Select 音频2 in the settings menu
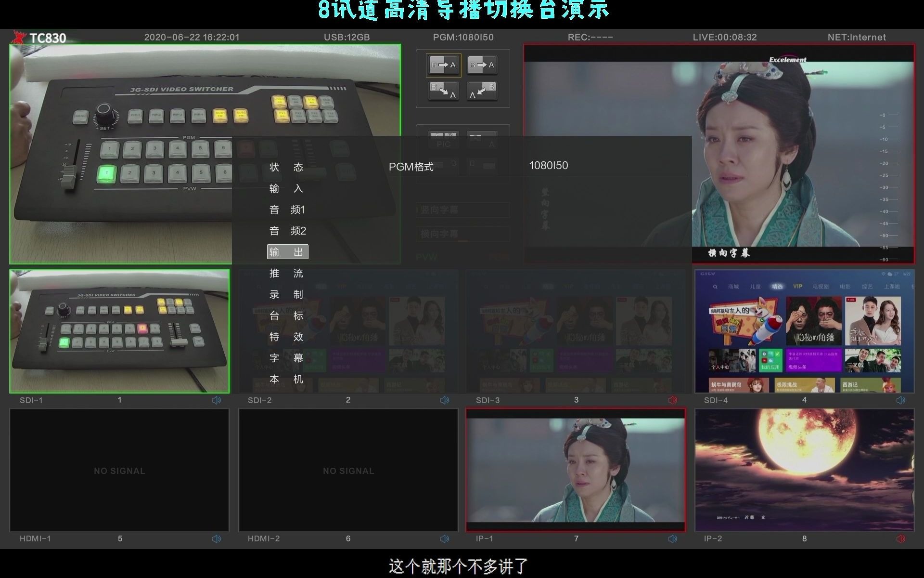Screen dimensions: 924x578 click(x=287, y=231)
